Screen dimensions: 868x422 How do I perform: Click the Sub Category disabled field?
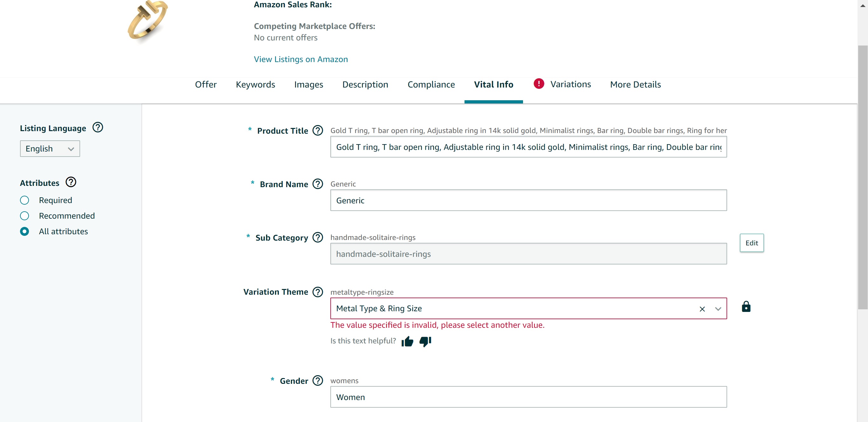[x=529, y=254]
